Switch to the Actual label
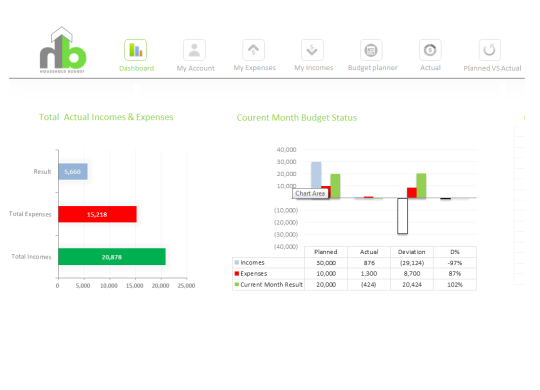This screenshot has width=540, height=390. coord(430,68)
